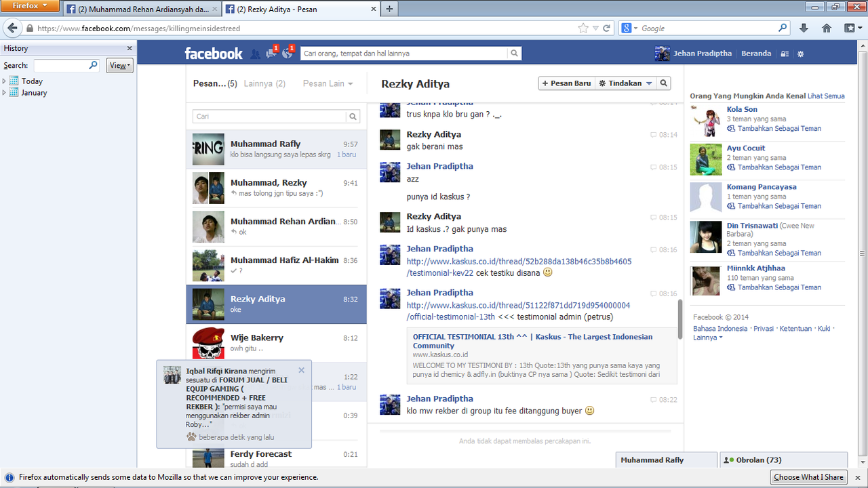Open the Firefox application menu button
Image resolution: width=868 pixels, height=488 pixels.
(x=30, y=6)
